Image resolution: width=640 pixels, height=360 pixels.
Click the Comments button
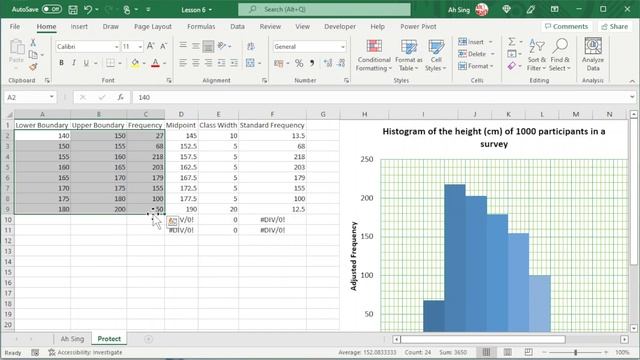pos(567,27)
